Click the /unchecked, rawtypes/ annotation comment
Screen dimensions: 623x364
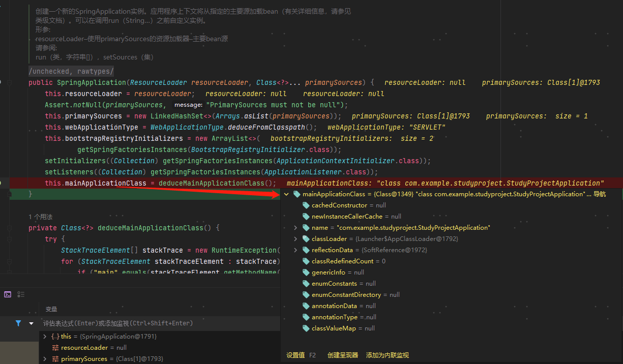(71, 71)
